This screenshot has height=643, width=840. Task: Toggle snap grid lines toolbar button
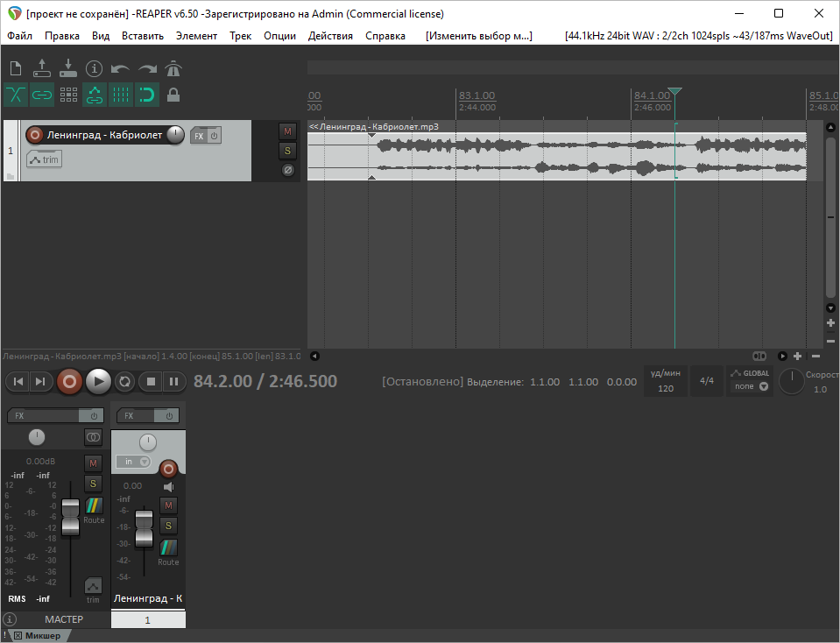121,95
